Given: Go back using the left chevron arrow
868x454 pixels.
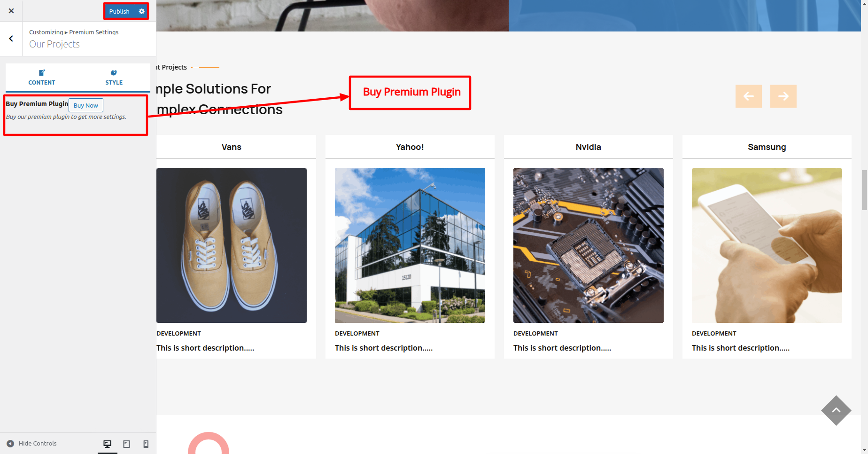Looking at the screenshot, I should (11, 39).
